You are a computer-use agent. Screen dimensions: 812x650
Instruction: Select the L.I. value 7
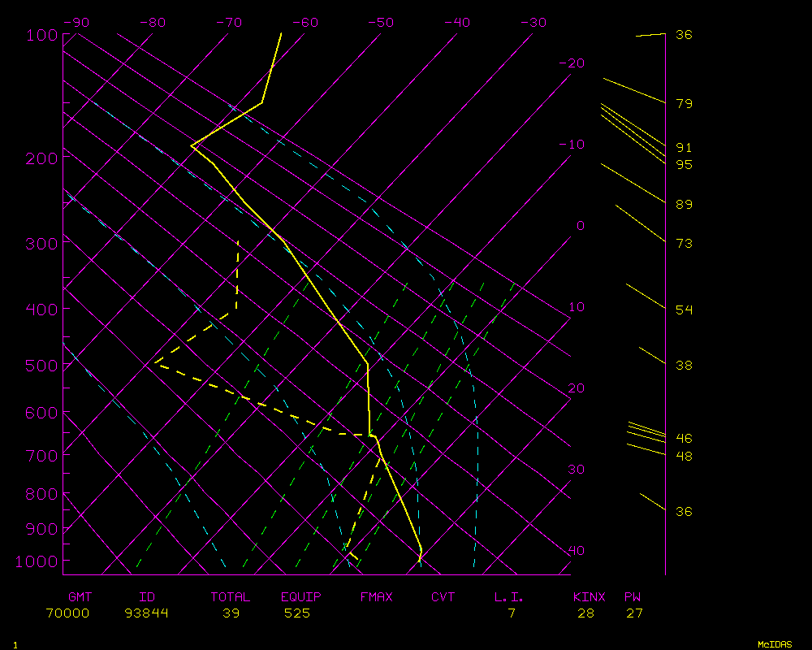[x=512, y=613]
